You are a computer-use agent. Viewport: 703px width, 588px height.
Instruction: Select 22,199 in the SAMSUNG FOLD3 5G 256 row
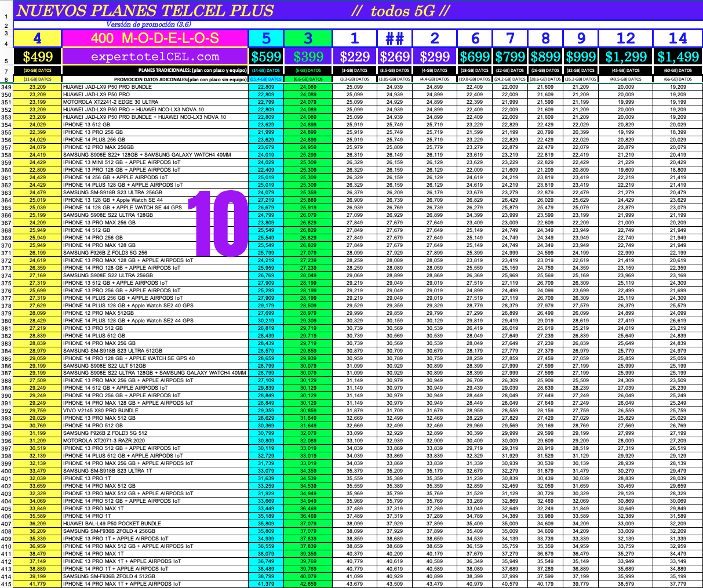(678, 253)
